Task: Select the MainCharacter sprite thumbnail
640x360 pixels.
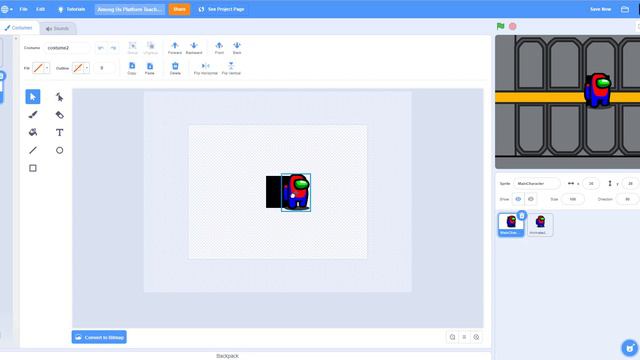Action: point(511,224)
